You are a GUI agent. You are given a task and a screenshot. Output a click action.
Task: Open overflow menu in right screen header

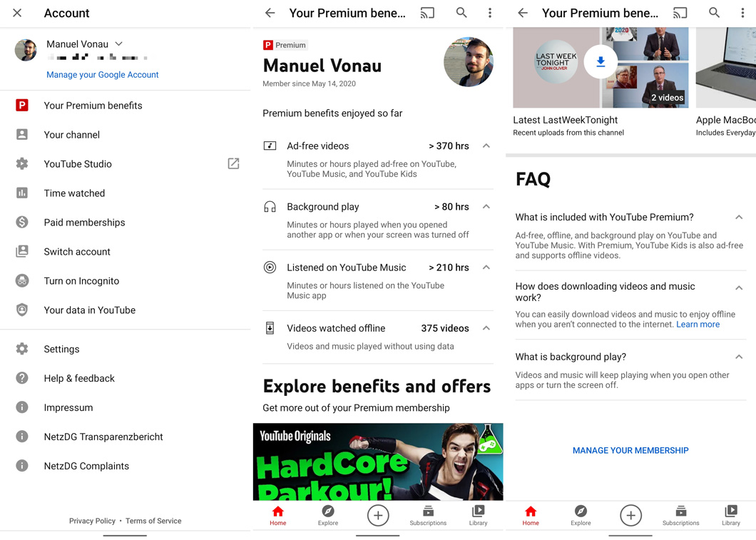[x=742, y=13]
